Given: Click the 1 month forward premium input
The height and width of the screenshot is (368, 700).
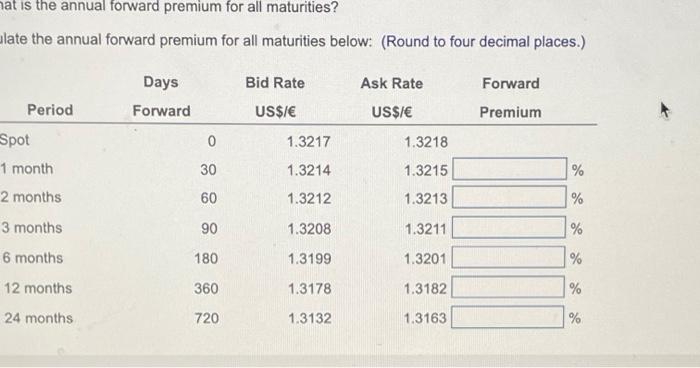Looking at the screenshot, I should pyautogui.click(x=509, y=169).
